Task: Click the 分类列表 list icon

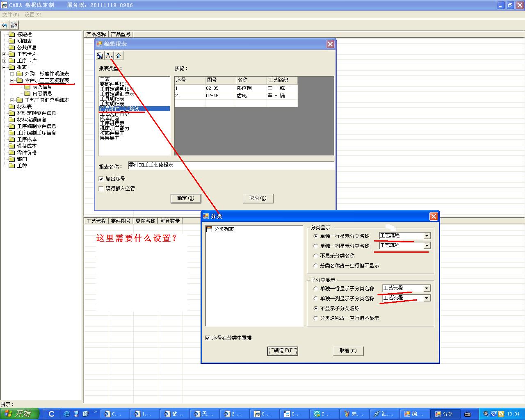Action: [209, 229]
